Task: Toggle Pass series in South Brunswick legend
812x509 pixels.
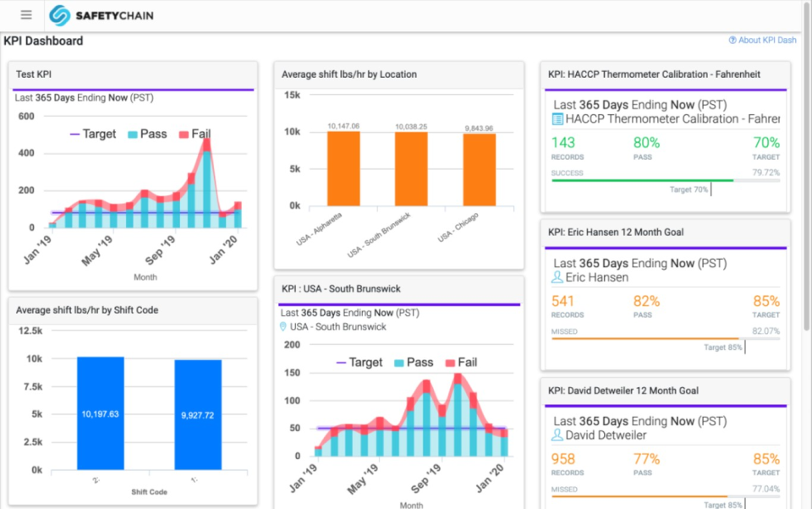Action: [x=414, y=363]
